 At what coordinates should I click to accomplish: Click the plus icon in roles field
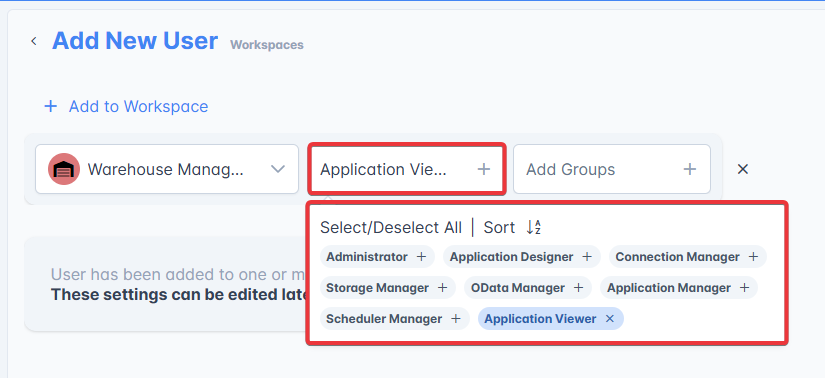tap(484, 169)
